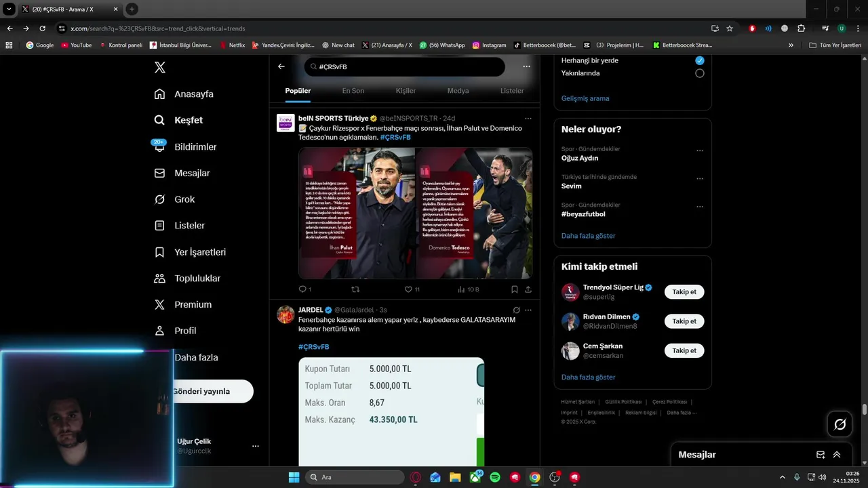Image resolution: width=868 pixels, height=488 pixels.
Task: View analytics of beIN SPORTS post
Action: click(468, 289)
